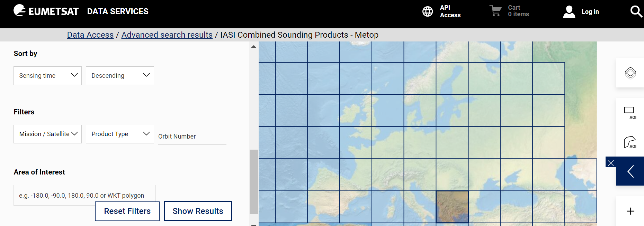The image size is (644, 226).
Task: Close the side panel with X
Action: pos(611,163)
